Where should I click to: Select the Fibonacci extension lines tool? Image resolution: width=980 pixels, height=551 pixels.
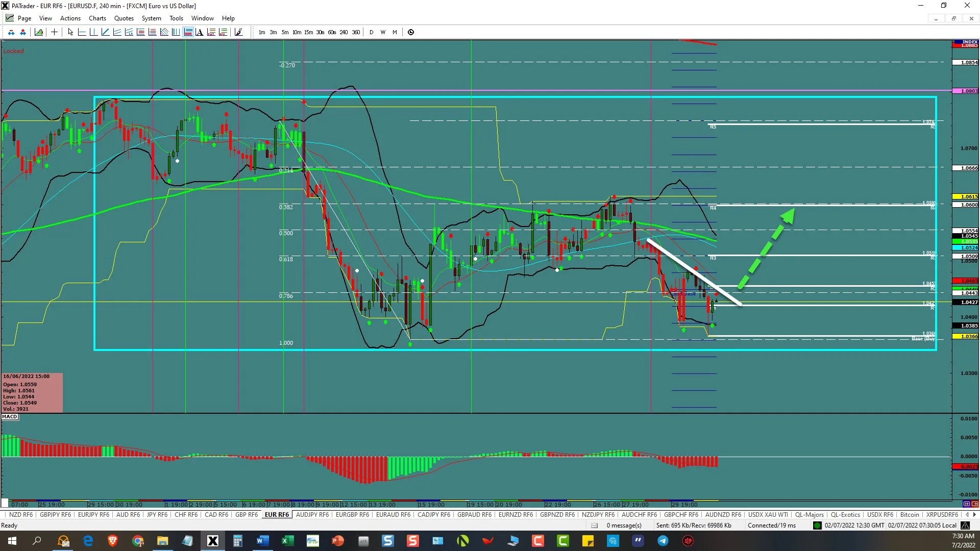coord(152,32)
